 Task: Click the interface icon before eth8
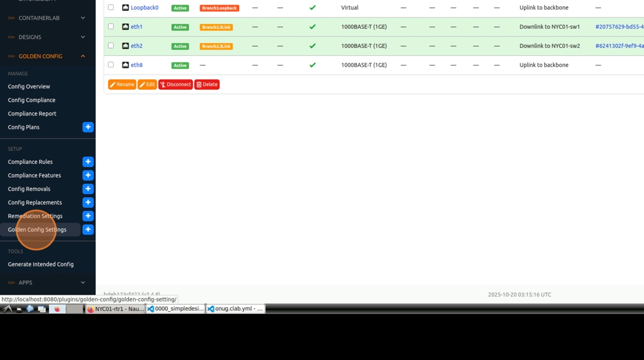click(x=125, y=65)
